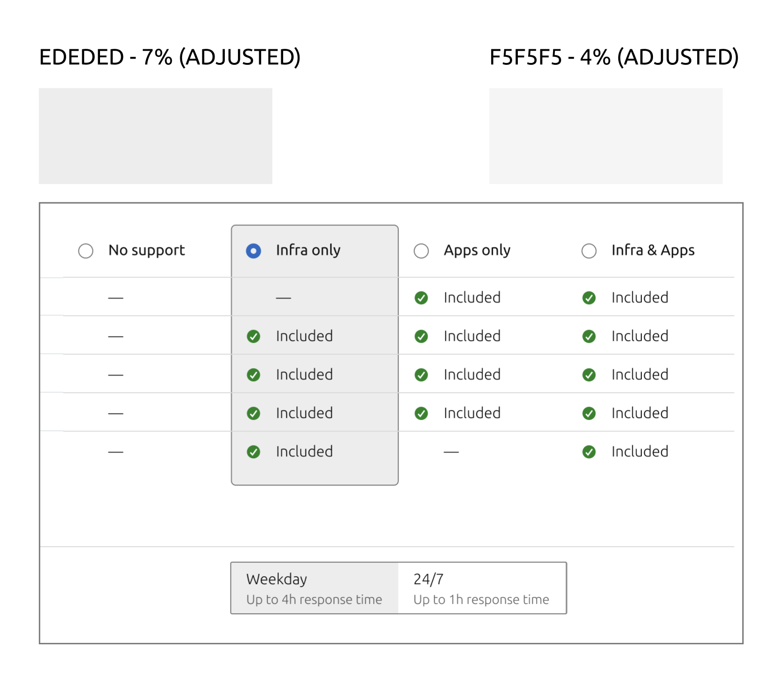Select the Infra only radio button
Viewport: 784px width, 694px height.
[x=254, y=251]
